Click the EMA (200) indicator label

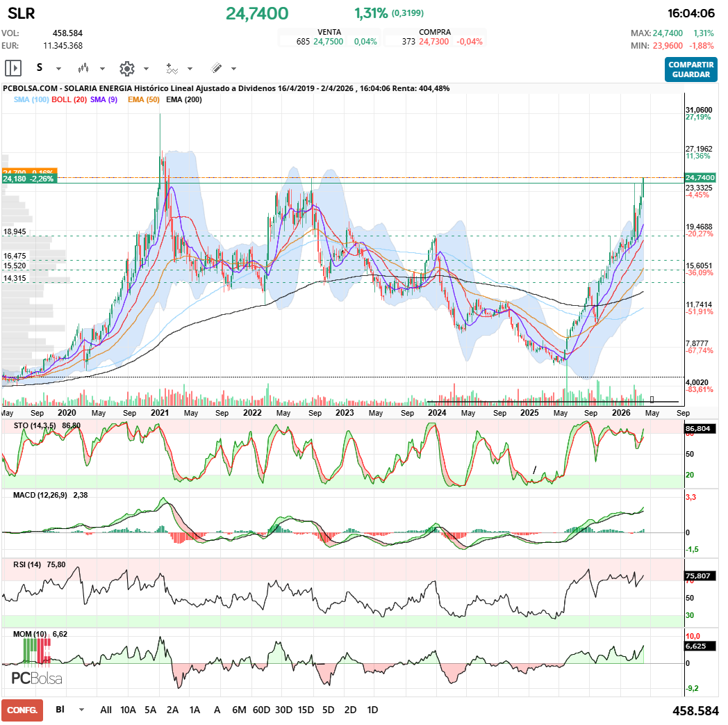(184, 99)
